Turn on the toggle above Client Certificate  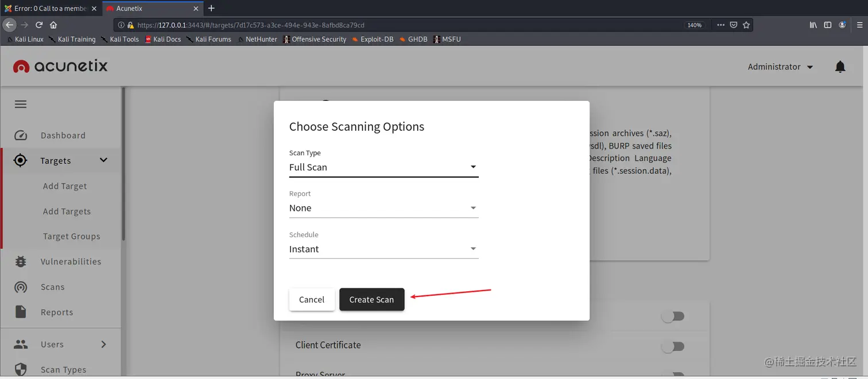[x=673, y=316]
